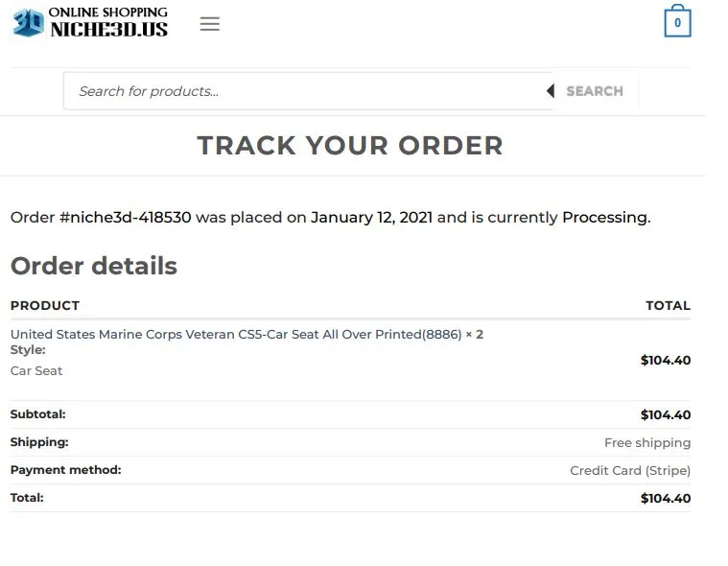This screenshot has width=728, height=566.
Task: Click the January 12, 2021 order date
Action: [371, 218]
